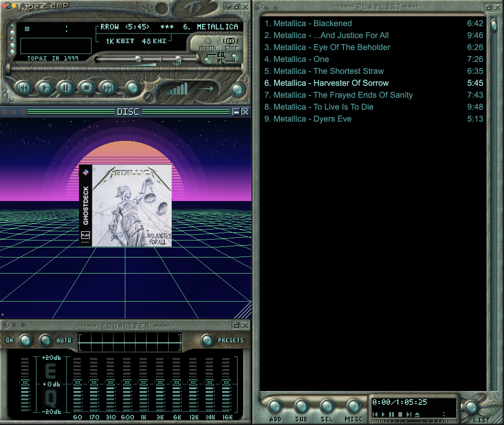Click the visualizer box above TOPAZ IN 1999
The width and height of the screenshot is (504, 425).
pyautogui.click(x=56, y=45)
